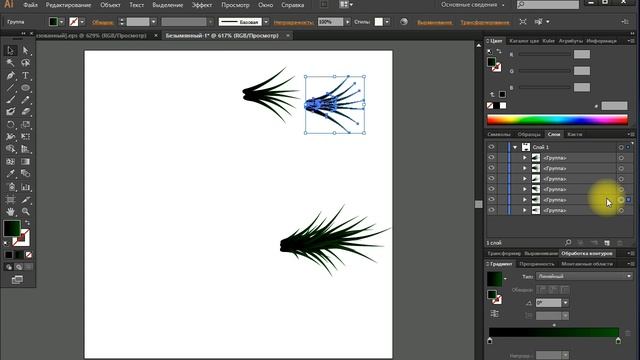Collapse Слой 1 with its triangle
The height and width of the screenshot is (360, 640).
tap(515, 147)
